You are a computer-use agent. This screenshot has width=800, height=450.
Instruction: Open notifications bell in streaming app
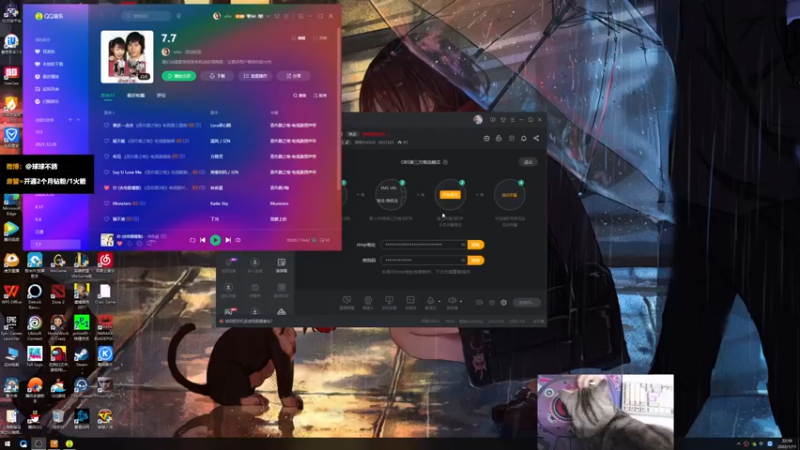click(x=523, y=138)
